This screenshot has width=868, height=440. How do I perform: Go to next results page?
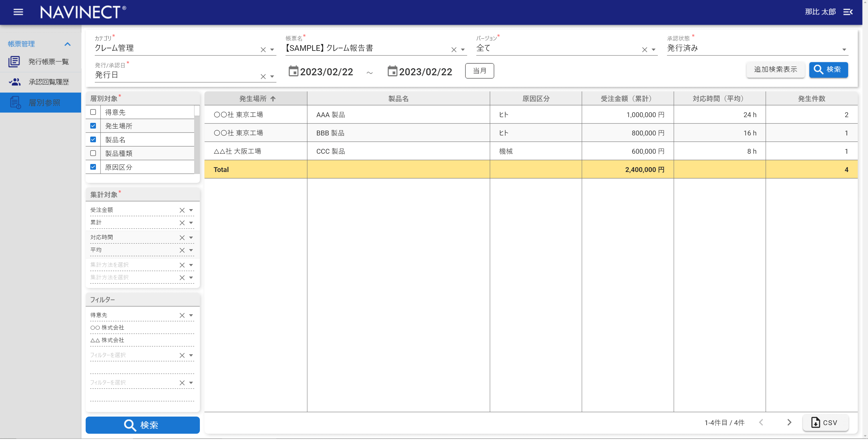(x=789, y=422)
